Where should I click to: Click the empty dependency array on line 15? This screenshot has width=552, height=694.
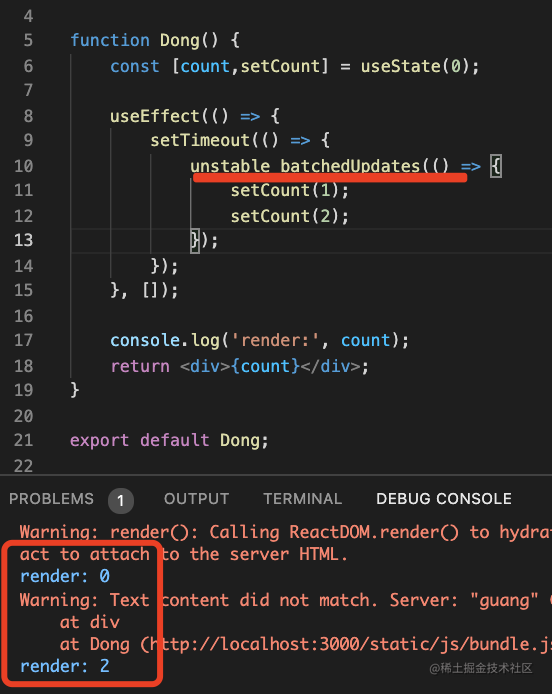[149, 291]
